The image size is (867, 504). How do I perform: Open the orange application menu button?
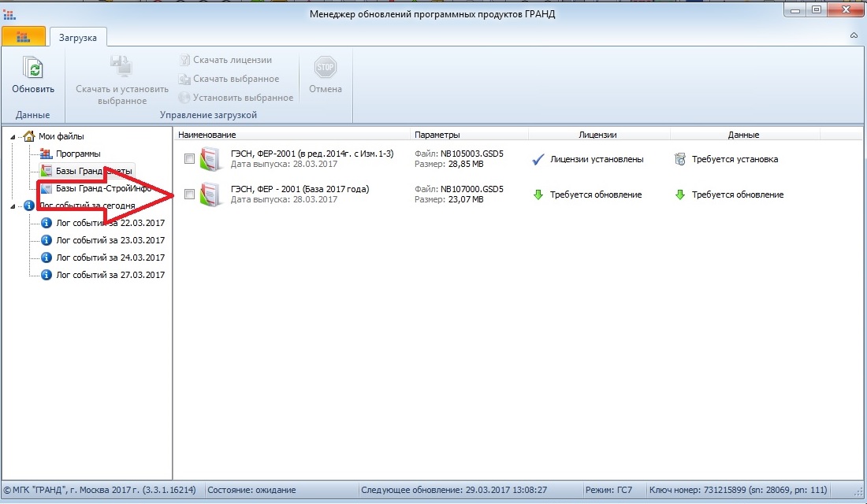point(23,37)
